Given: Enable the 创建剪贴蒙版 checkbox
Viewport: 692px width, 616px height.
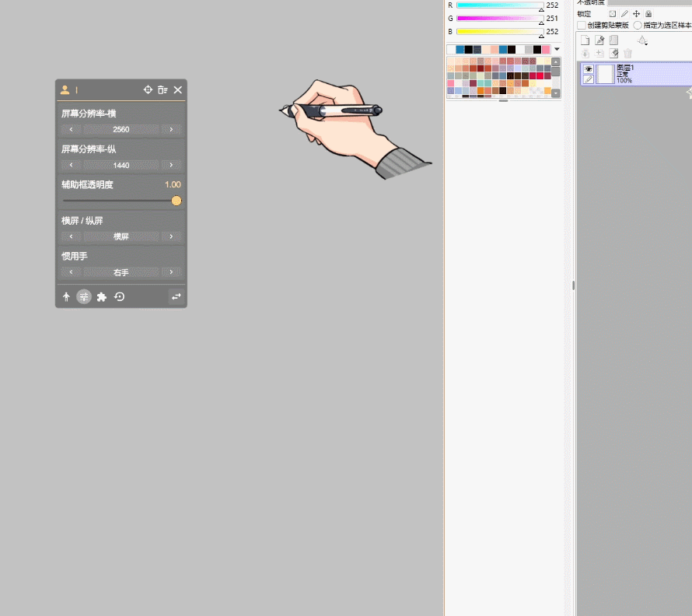Looking at the screenshot, I should (x=582, y=25).
